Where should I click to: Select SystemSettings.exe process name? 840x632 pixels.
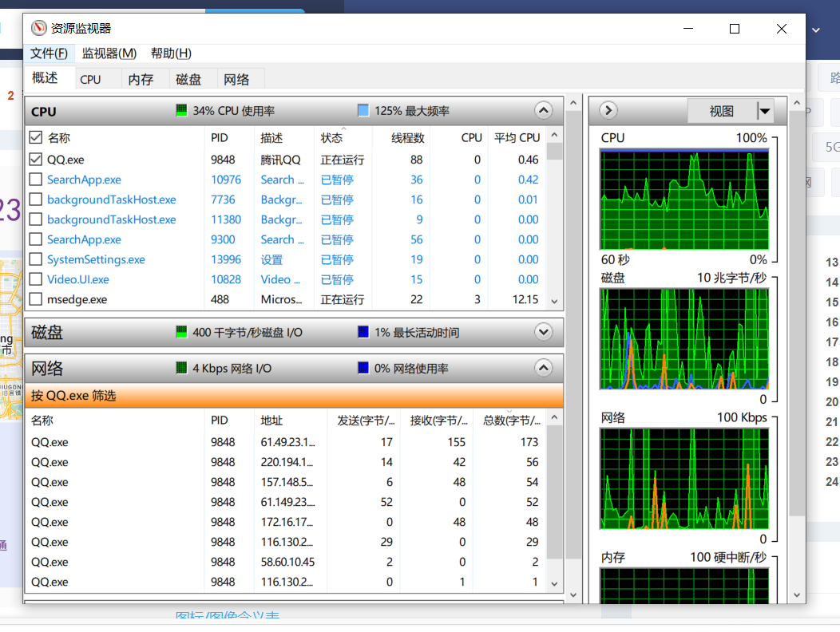click(96, 259)
